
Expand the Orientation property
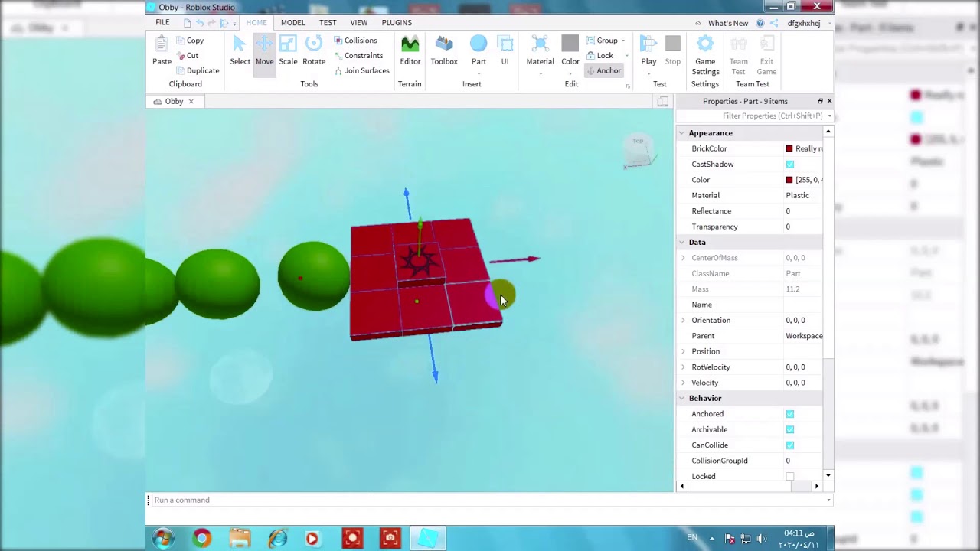click(x=684, y=320)
